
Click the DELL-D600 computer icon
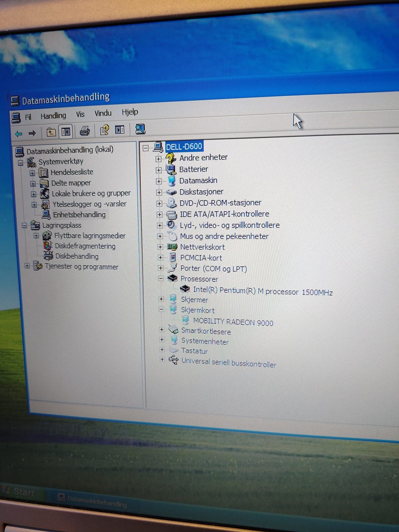pyautogui.click(x=158, y=147)
